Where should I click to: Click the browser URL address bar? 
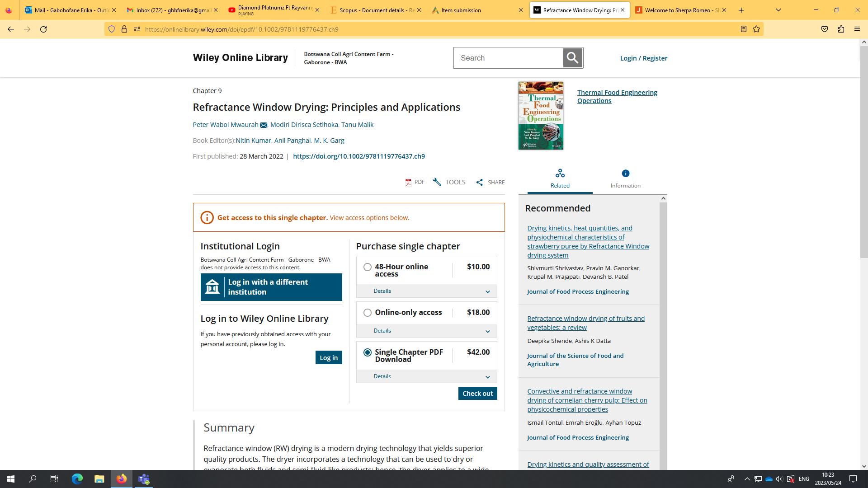click(434, 29)
